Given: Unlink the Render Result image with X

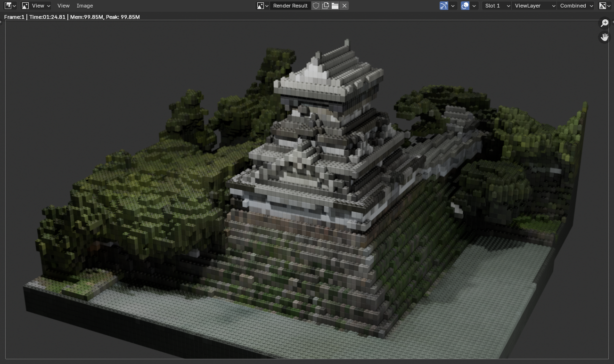Looking at the screenshot, I should coord(344,6).
